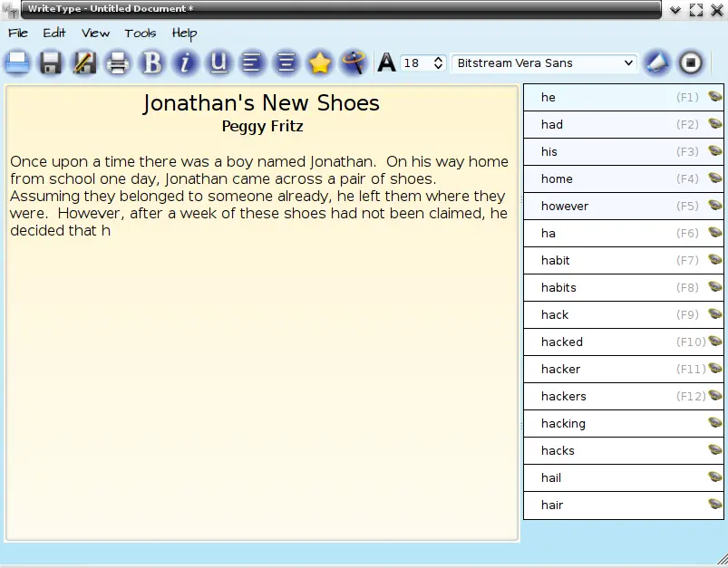Play the speaker icon beside suggestion "hack"

tap(715, 313)
